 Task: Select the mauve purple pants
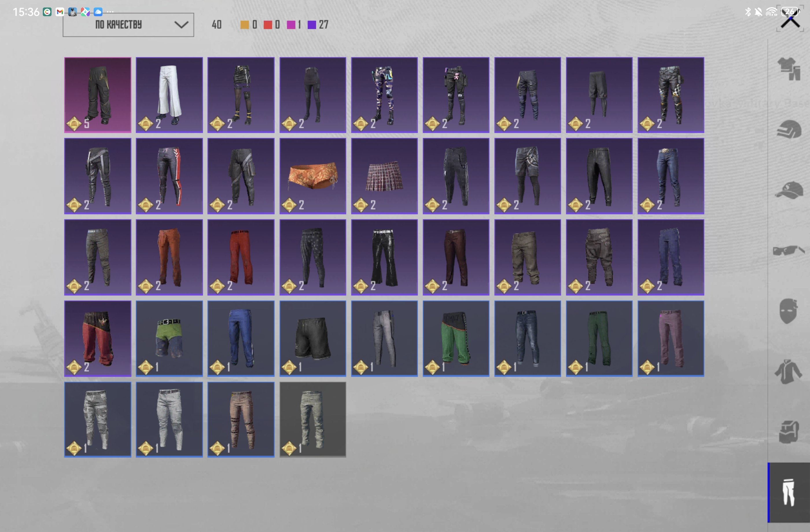click(x=671, y=339)
